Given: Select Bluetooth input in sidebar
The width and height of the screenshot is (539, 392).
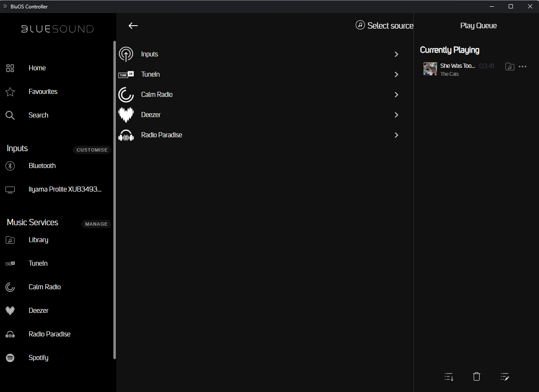Looking at the screenshot, I should 42,166.
